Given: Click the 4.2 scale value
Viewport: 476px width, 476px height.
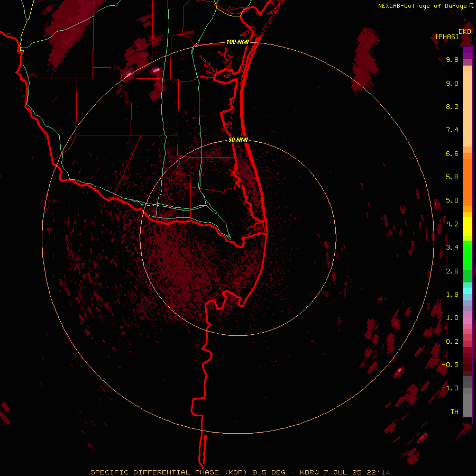Looking at the screenshot, I should pos(452,224).
